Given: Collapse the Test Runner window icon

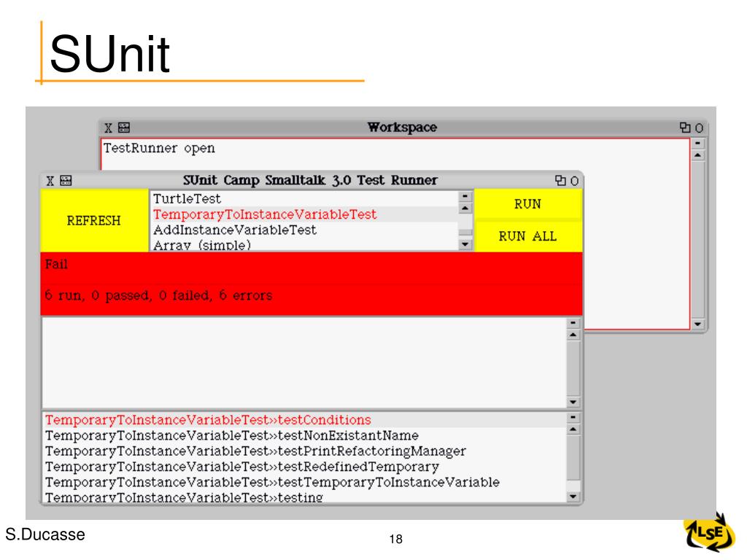Looking at the screenshot, I should [560, 181].
